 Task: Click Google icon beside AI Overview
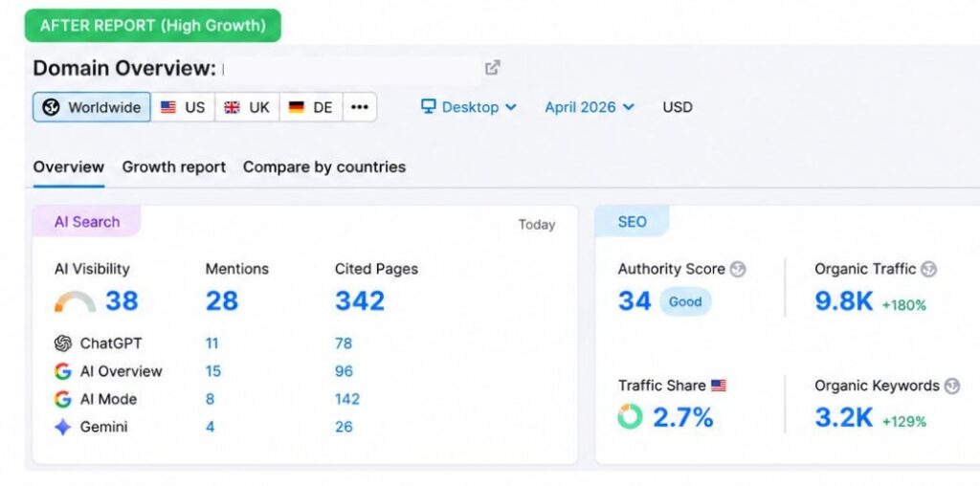click(62, 372)
